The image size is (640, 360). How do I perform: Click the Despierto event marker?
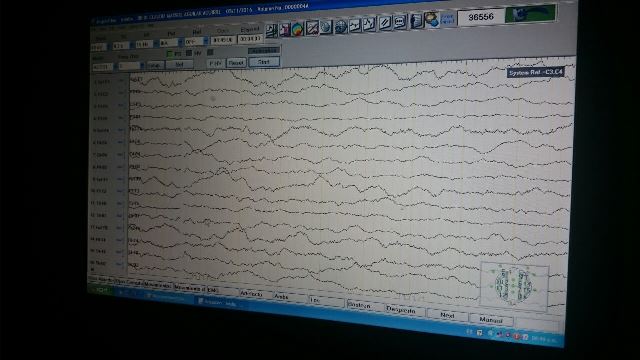tap(401, 311)
